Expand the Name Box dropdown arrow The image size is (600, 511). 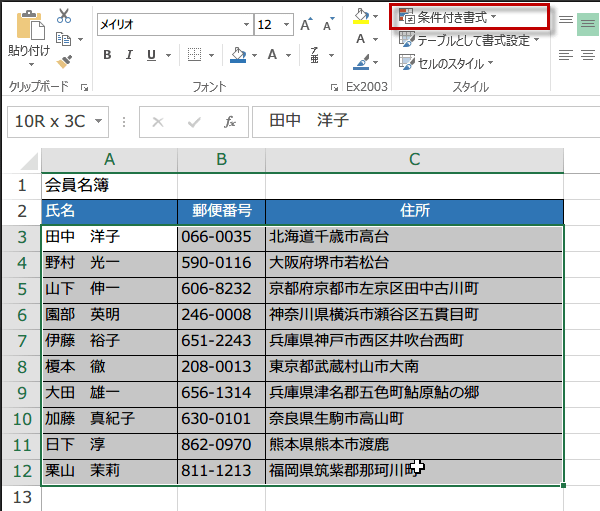pos(99,122)
